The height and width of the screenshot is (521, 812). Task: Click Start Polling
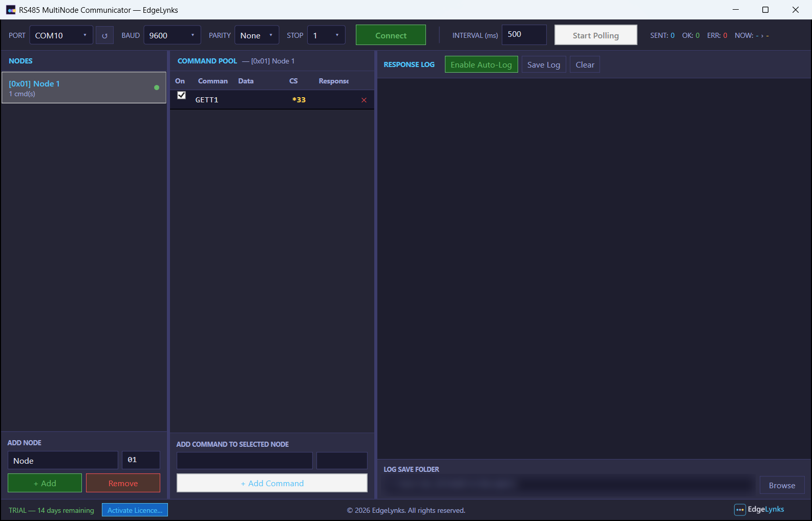pos(595,35)
